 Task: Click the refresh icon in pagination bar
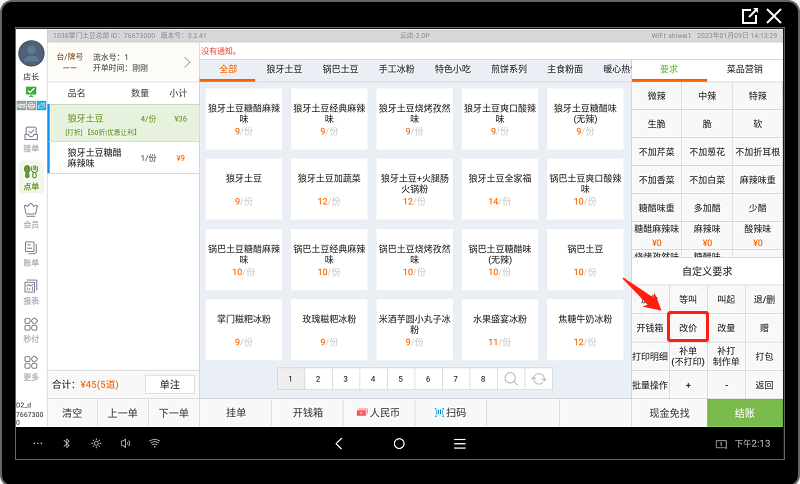pyautogui.click(x=538, y=379)
